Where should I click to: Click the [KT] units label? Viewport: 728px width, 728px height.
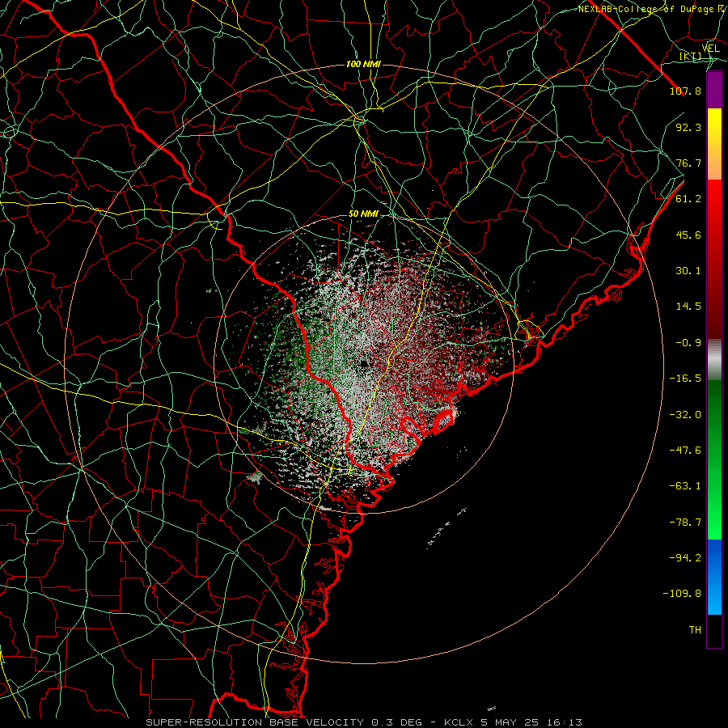pos(690,56)
